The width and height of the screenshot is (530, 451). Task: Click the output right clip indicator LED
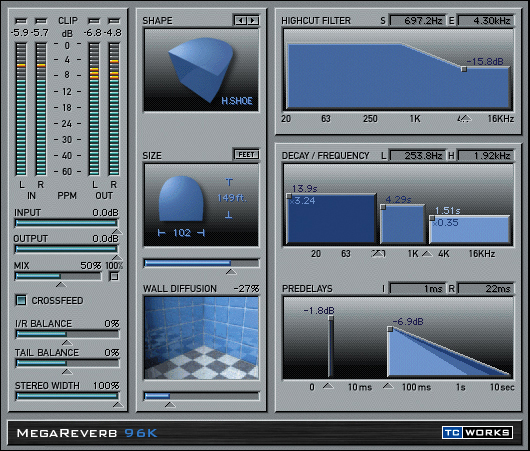tap(114, 21)
